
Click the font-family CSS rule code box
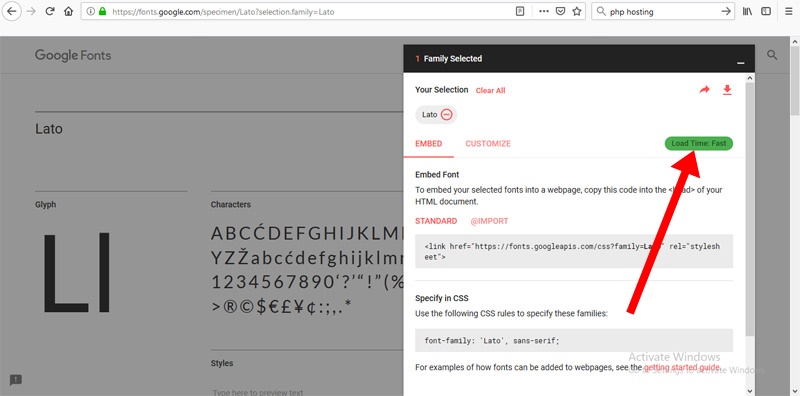(x=574, y=340)
